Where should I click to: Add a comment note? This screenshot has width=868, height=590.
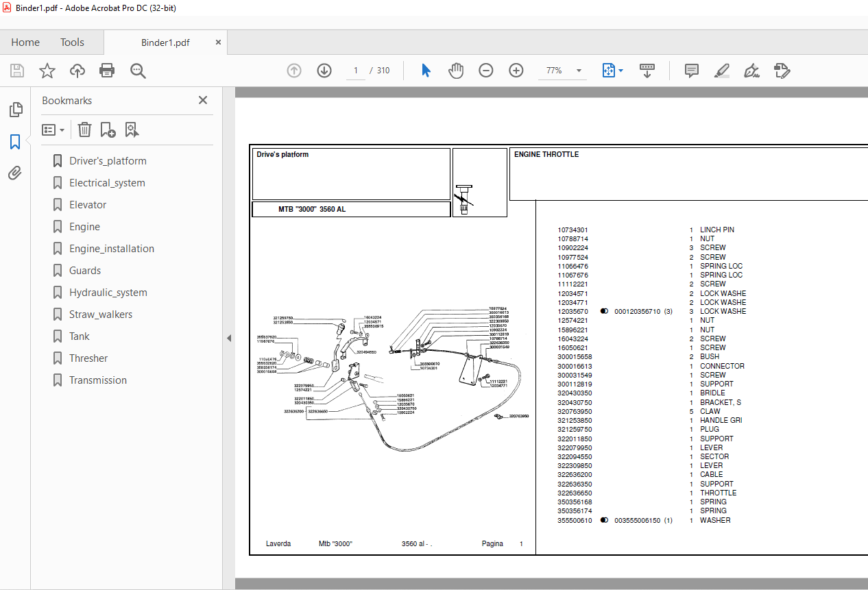pos(692,71)
